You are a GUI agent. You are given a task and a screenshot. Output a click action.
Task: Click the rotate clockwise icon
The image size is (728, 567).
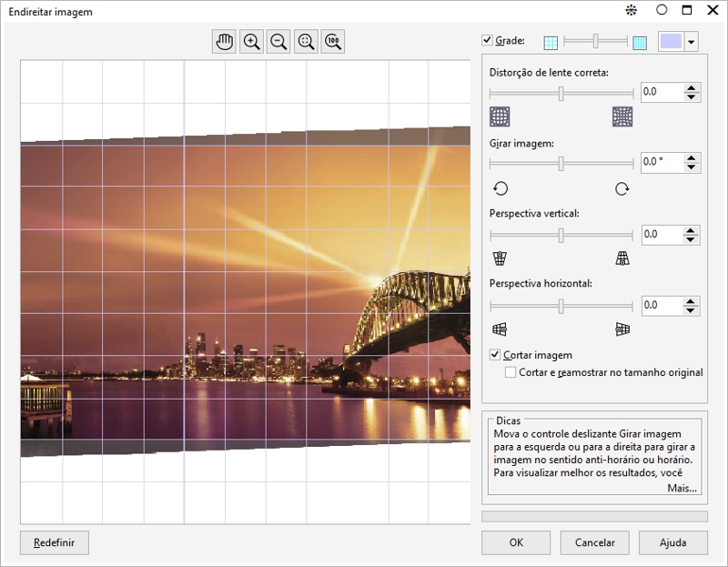click(622, 188)
